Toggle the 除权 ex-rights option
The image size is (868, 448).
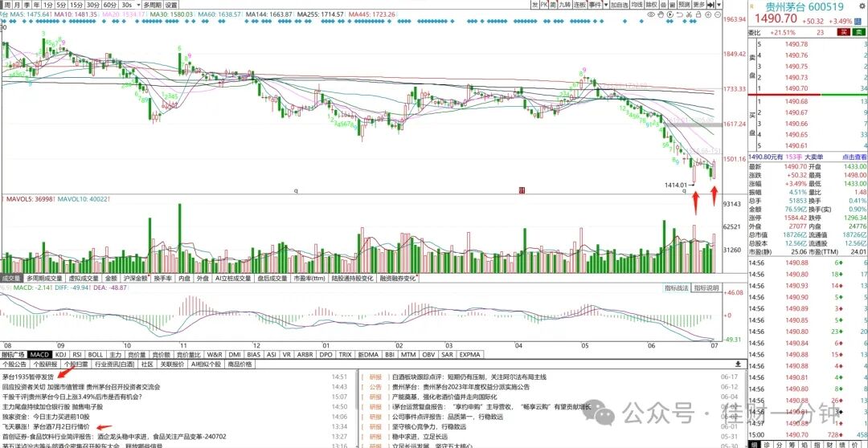[652, 5]
